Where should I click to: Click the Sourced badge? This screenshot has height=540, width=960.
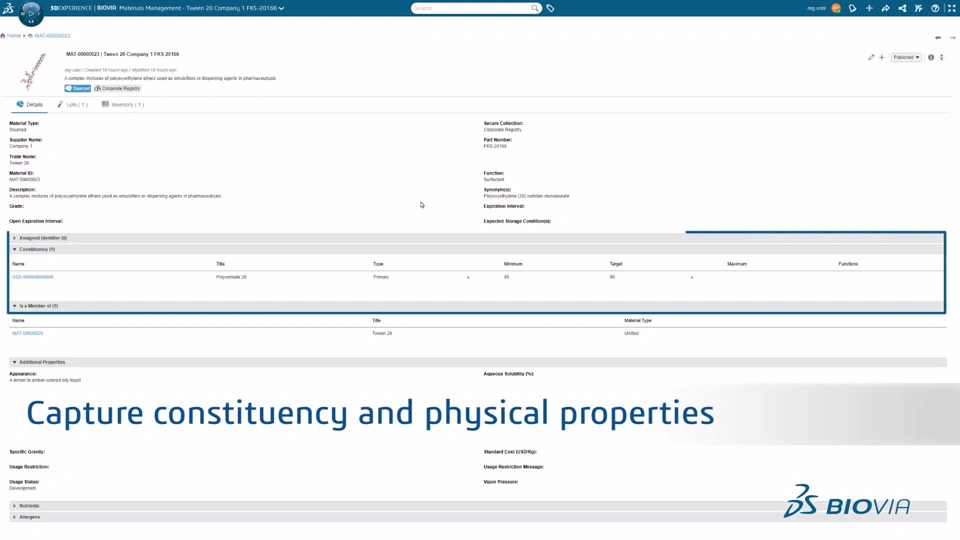pyautogui.click(x=78, y=88)
